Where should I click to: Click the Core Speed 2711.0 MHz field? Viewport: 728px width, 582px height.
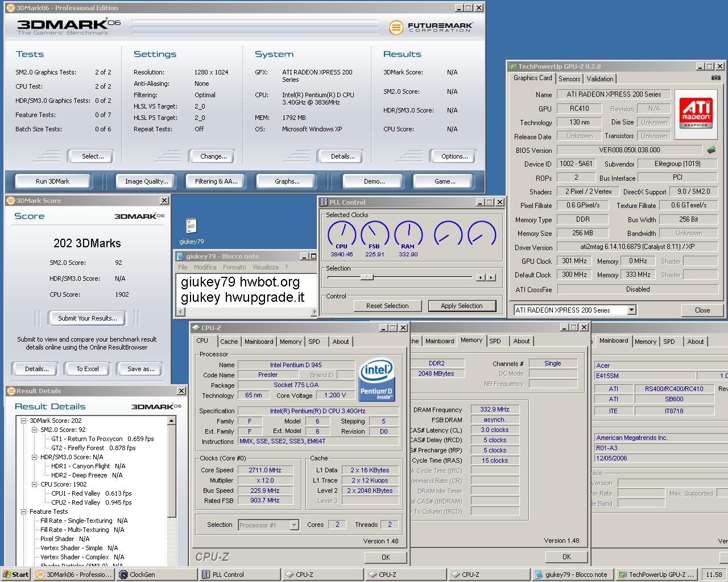[265, 470]
